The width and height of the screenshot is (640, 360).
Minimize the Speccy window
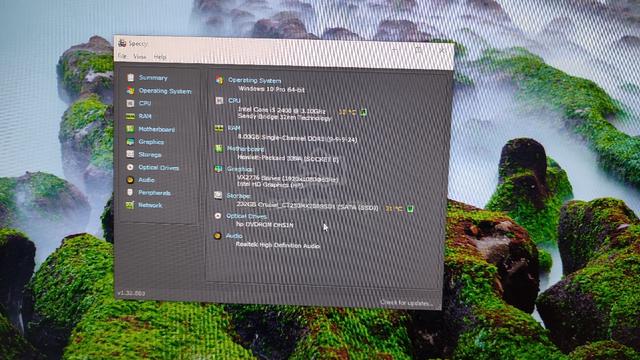tap(395, 49)
